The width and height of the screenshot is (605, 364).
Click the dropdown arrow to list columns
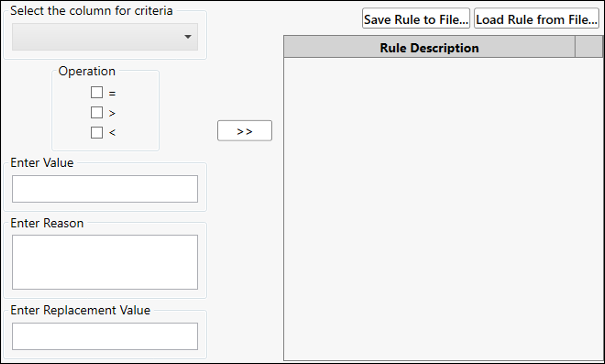pos(188,37)
